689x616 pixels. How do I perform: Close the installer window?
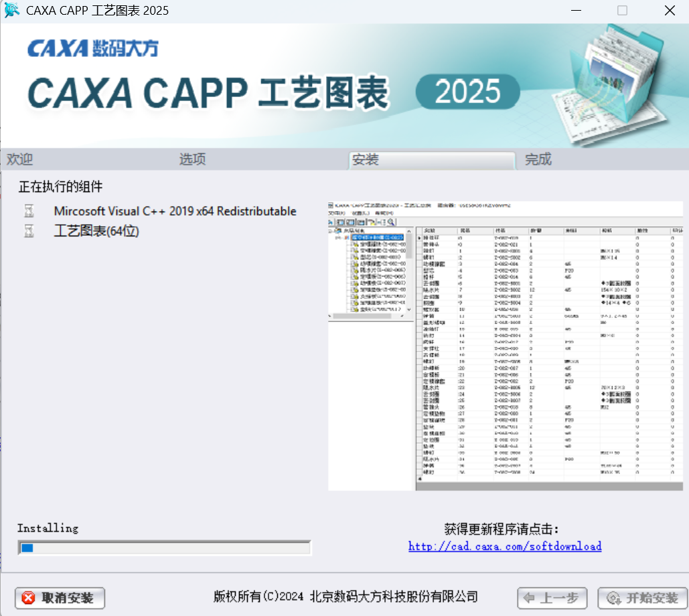[x=670, y=10]
